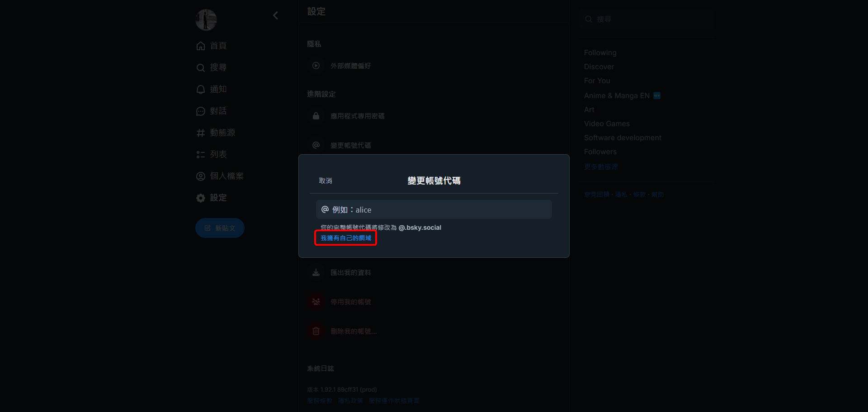Open the 動態源 hashtag feeds icon
This screenshot has width=868, height=412.
click(x=201, y=133)
